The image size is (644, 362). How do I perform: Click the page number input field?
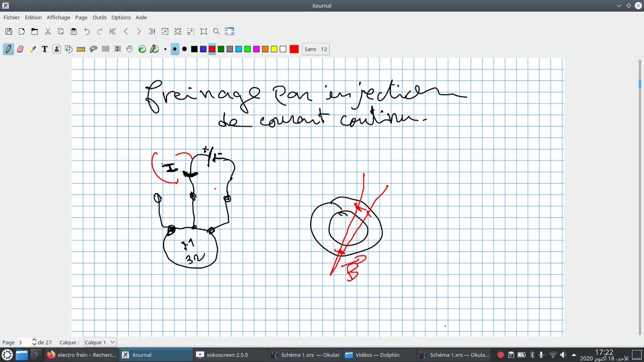(24, 342)
